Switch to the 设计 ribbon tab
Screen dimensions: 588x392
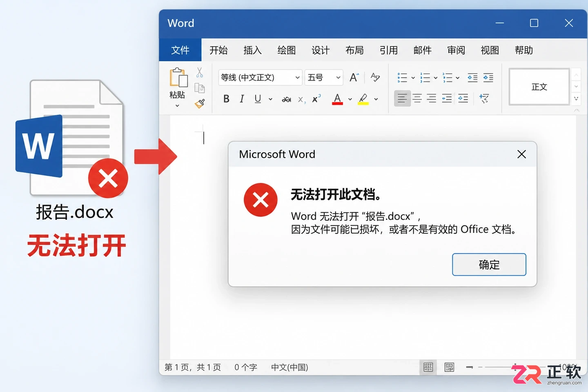(321, 50)
